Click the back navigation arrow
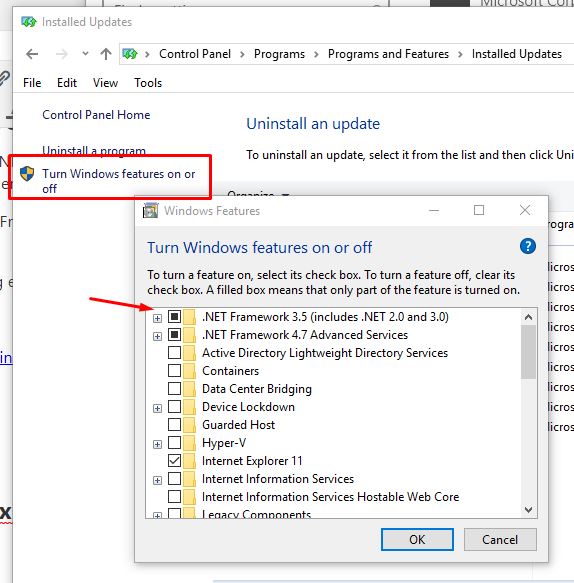 pyautogui.click(x=32, y=54)
